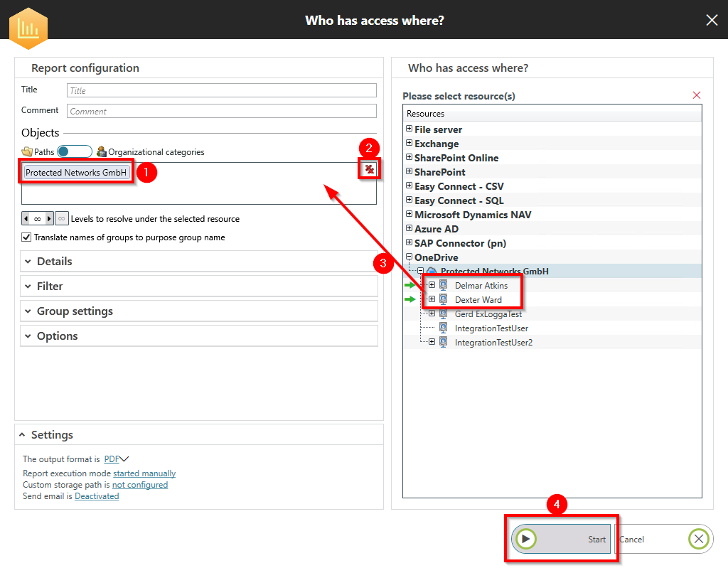This screenshot has height=568, width=728.
Task: Click into the Title input field
Action: [x=221, y=90]
